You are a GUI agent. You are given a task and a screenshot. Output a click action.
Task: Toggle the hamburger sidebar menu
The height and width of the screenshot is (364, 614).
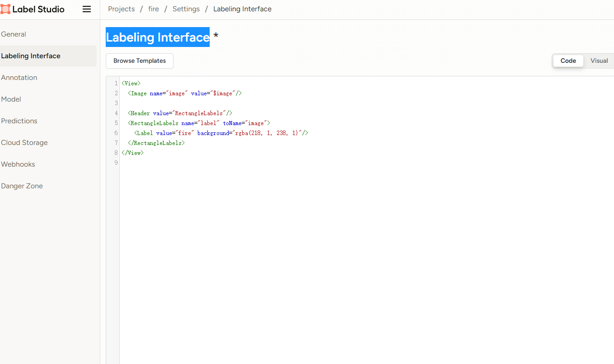(87, 9)
